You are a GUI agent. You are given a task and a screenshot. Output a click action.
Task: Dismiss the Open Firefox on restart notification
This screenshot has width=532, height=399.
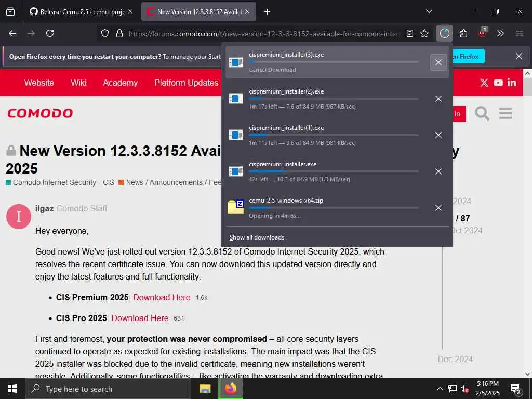coord(519,56)
